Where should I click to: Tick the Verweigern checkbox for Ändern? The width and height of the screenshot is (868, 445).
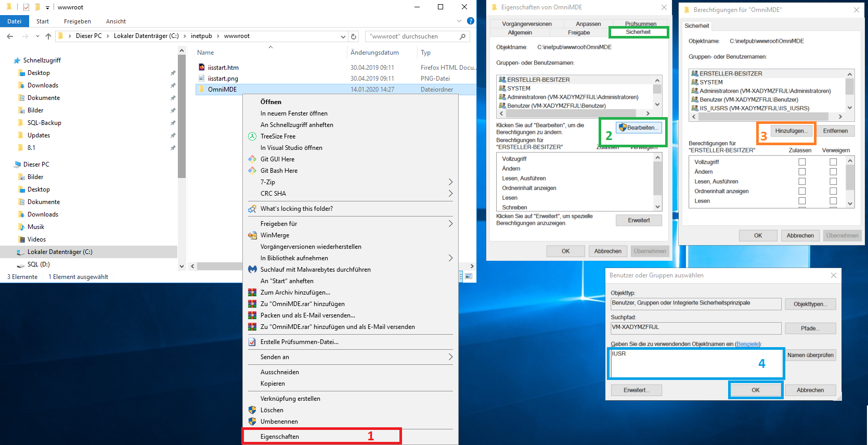[x=833, y=172]
